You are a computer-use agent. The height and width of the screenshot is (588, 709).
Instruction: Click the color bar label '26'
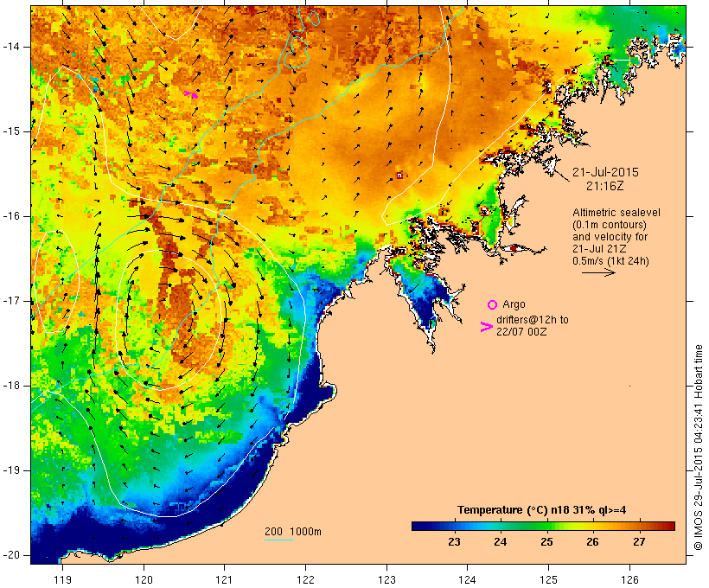click(x=593, y=542)
